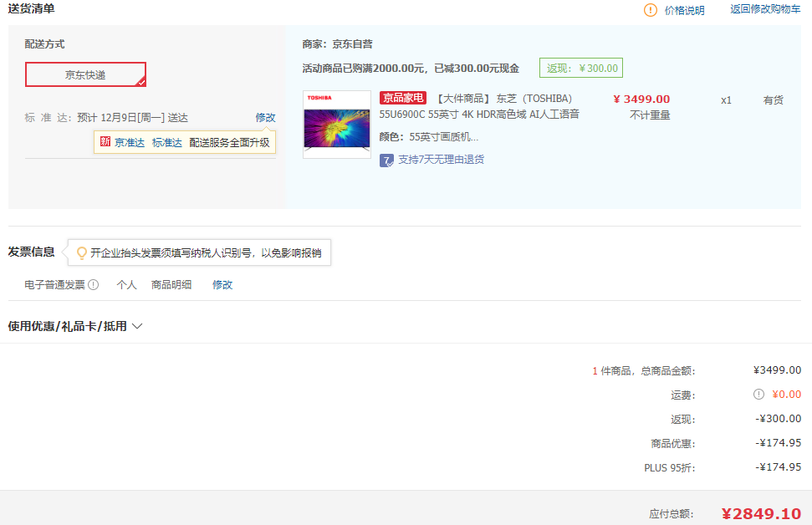Click the x1 quantity text

(726, 100)
